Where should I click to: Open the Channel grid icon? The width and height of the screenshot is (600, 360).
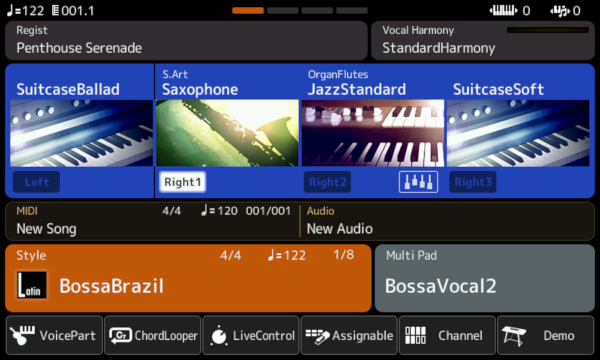tap(415, 336)
